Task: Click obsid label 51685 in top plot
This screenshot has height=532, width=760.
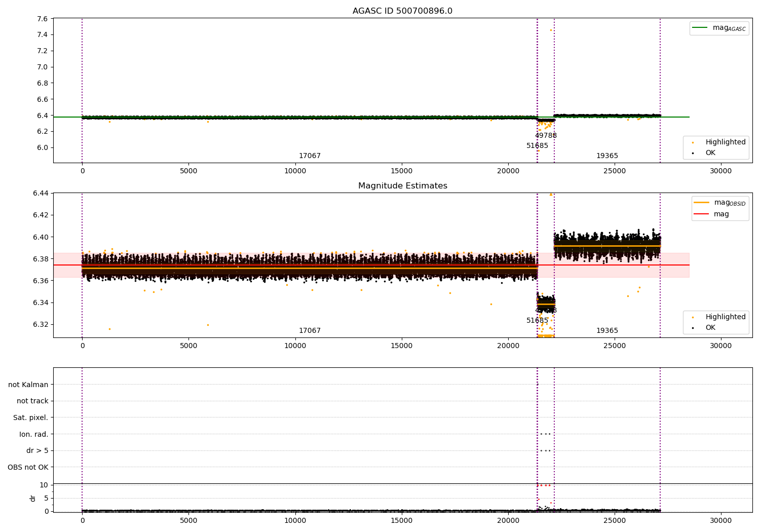Action: point(537,146)
